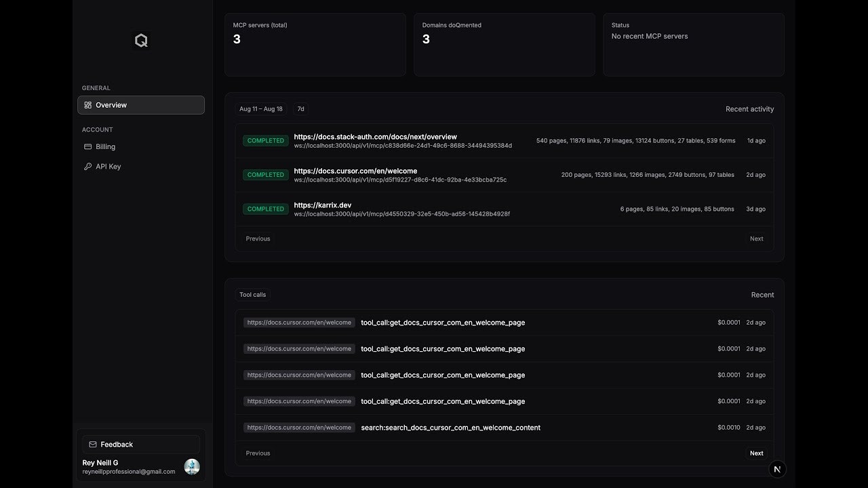Open the Aug 11 – Aug 18 date range
Screen dimensions: 868x488
click(x=261, y=109)
